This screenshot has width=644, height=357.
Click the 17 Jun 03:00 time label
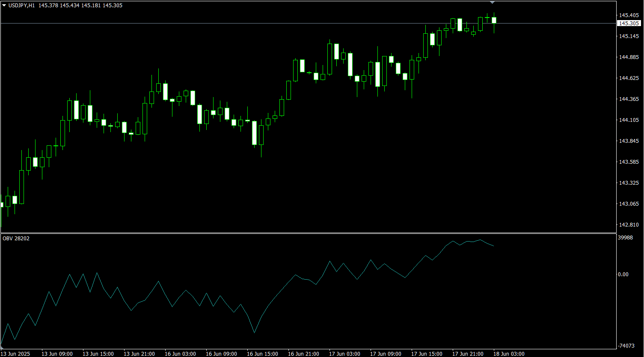[x=344, y=354]
